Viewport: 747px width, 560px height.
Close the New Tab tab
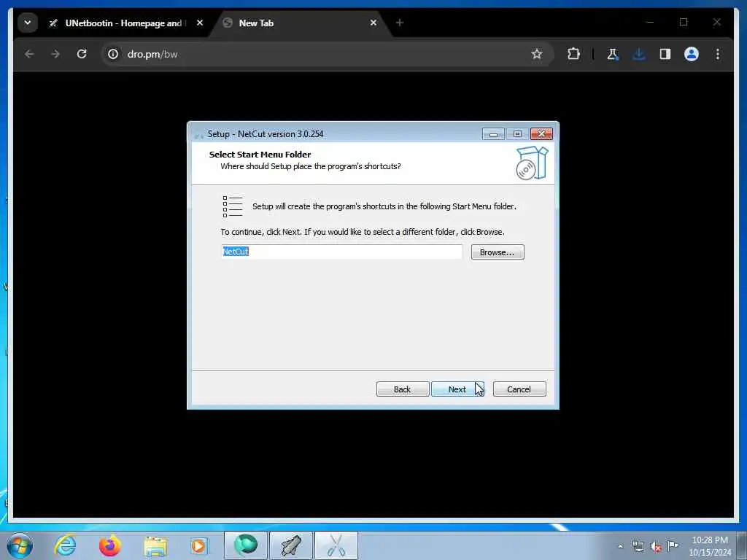pyautogui.click(x=373, y=23)
